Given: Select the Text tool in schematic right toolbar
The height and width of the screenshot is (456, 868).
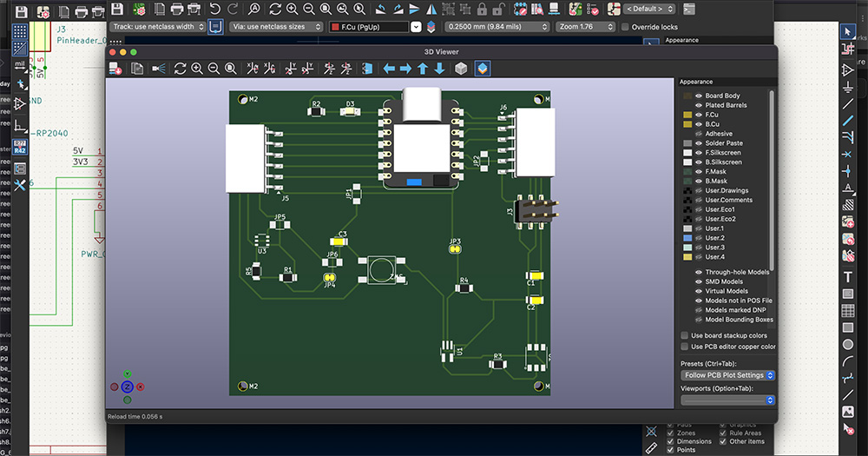Looking at the screenshot, I should tap(847, 276).
